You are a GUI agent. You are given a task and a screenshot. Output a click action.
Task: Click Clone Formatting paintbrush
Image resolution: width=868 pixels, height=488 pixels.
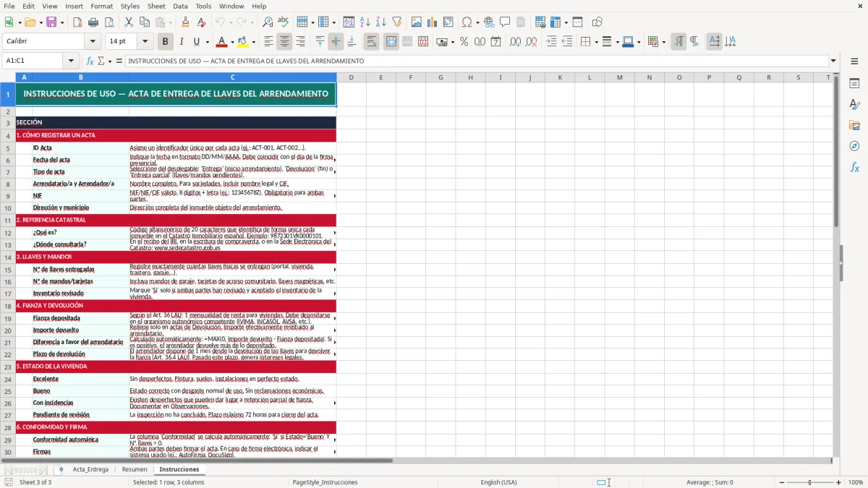point(185,22)
